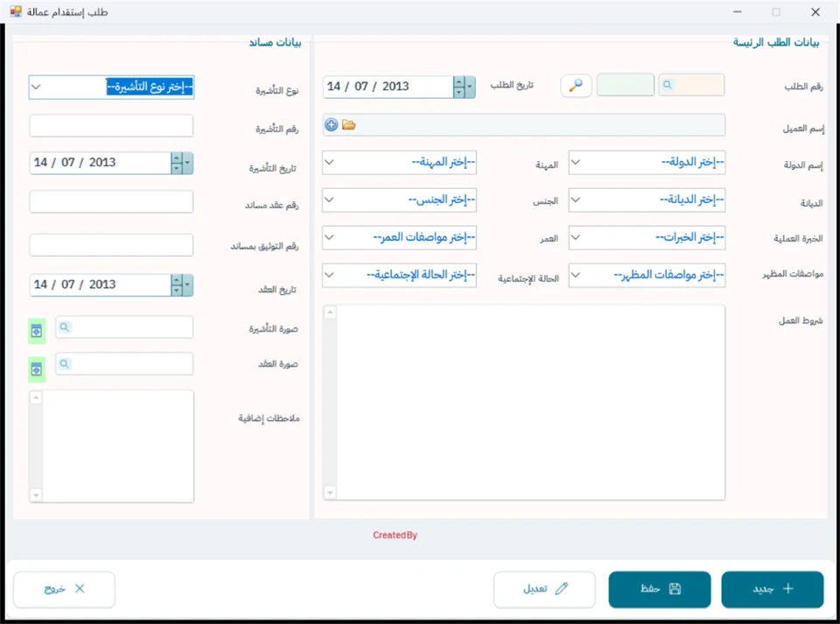This screenshot has height=624, width=840.
Task: Click up spinner of request date
Action: click(x=458, y=82)
